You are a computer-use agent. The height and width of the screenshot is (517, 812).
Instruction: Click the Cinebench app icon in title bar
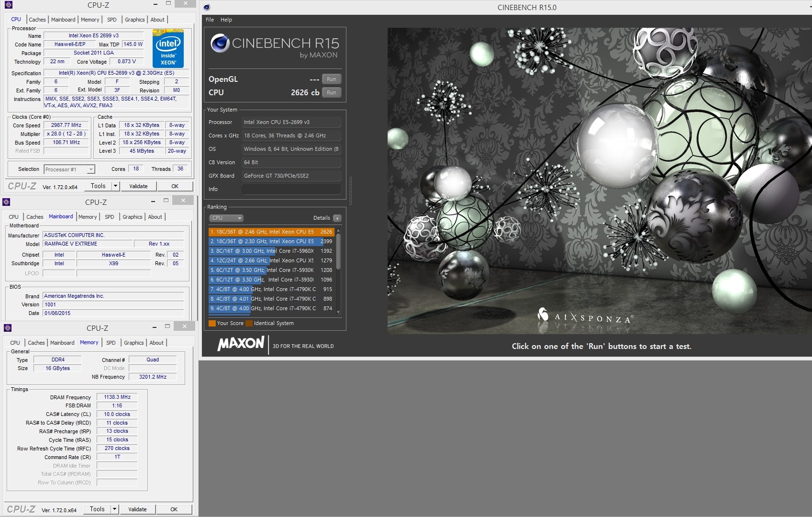click(206, 7)
